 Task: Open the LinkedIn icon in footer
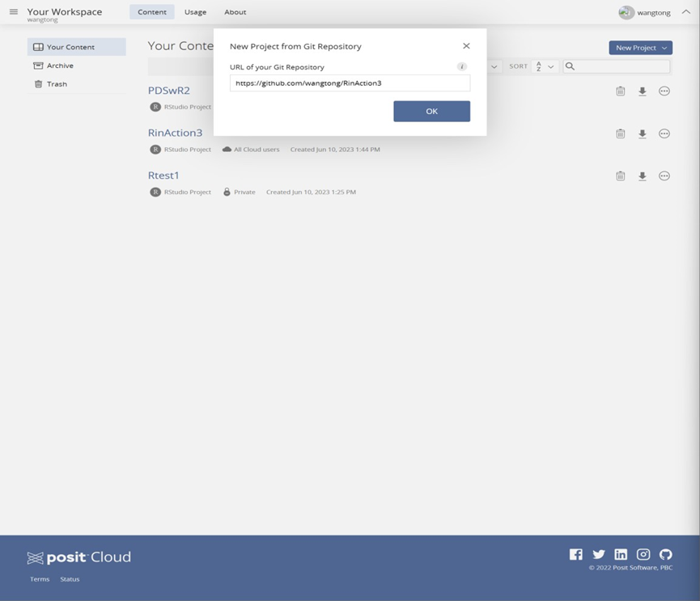pos(621,554)
